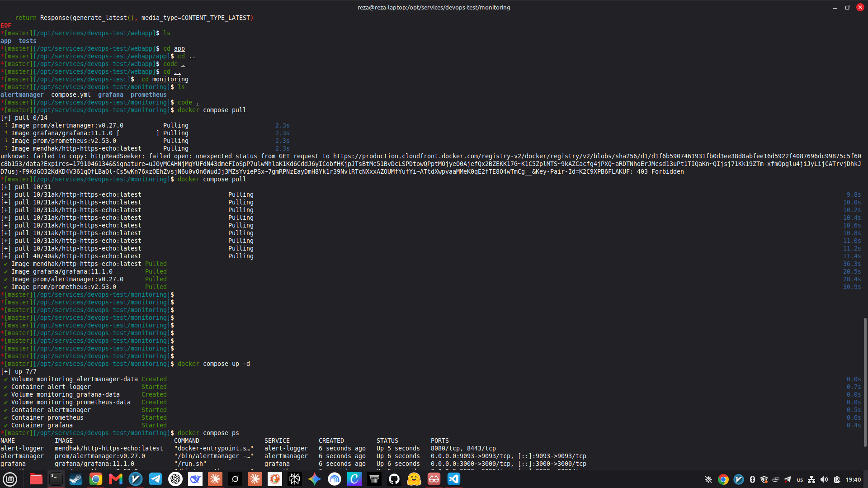Open the Grok icon in the taskbar
868x488 pixels.
pos(235,479)
